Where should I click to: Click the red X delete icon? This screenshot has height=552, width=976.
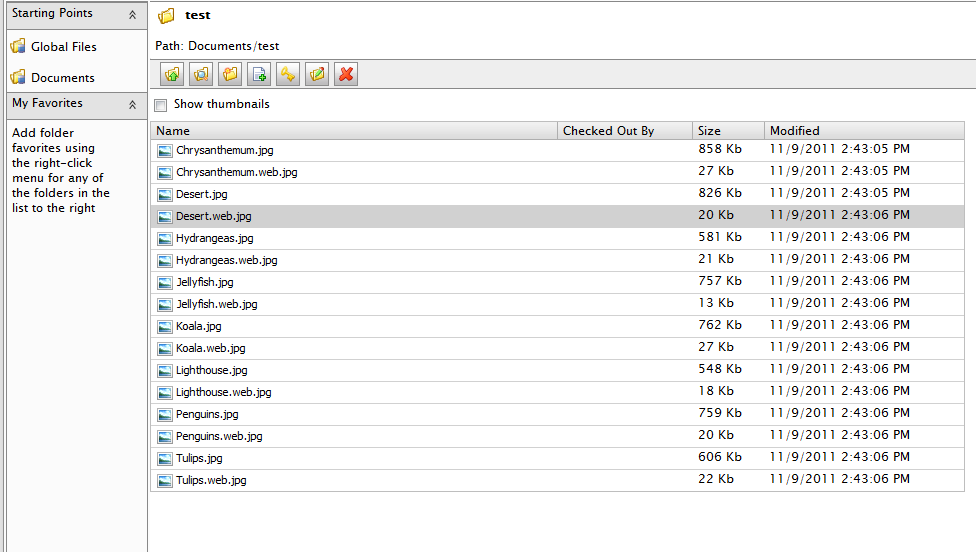(346, 74)
